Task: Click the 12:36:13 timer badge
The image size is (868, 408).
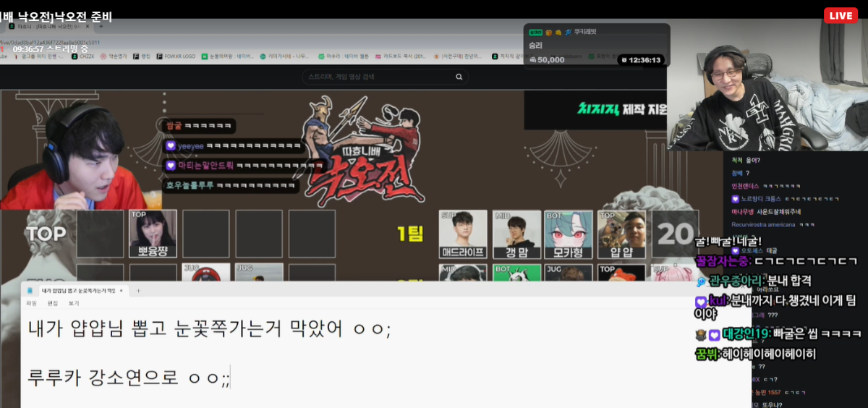Action: pos(641,60)
